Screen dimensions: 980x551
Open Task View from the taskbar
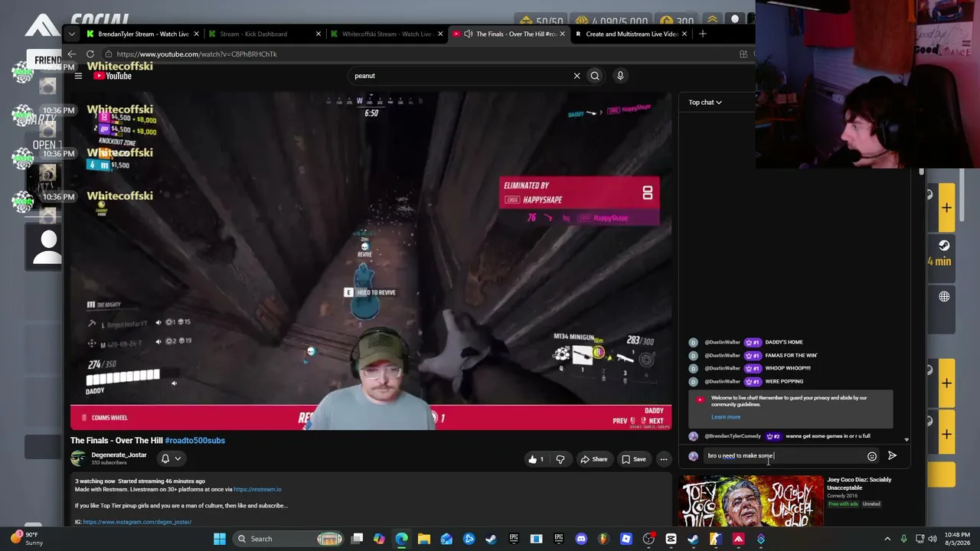pyautogui.click(x=357, y=539)
